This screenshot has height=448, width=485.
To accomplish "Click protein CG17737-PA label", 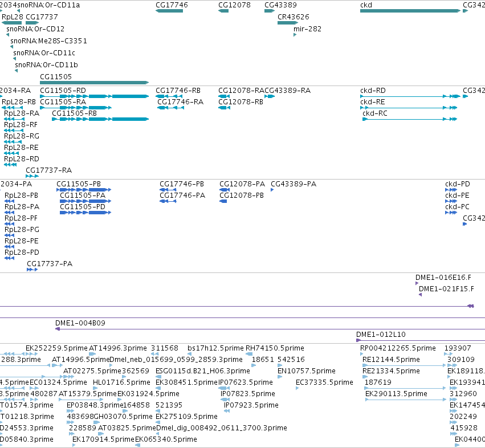I will (50, 263).
